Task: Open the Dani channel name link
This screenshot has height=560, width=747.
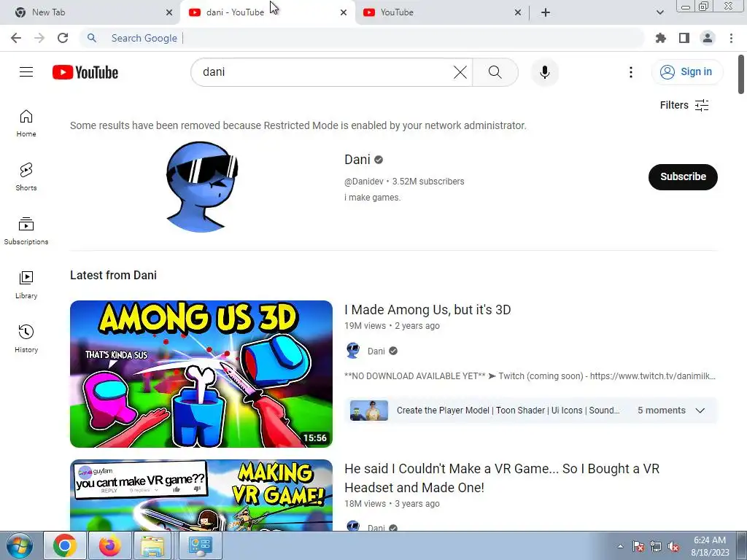Action: [x=357, y=160]
